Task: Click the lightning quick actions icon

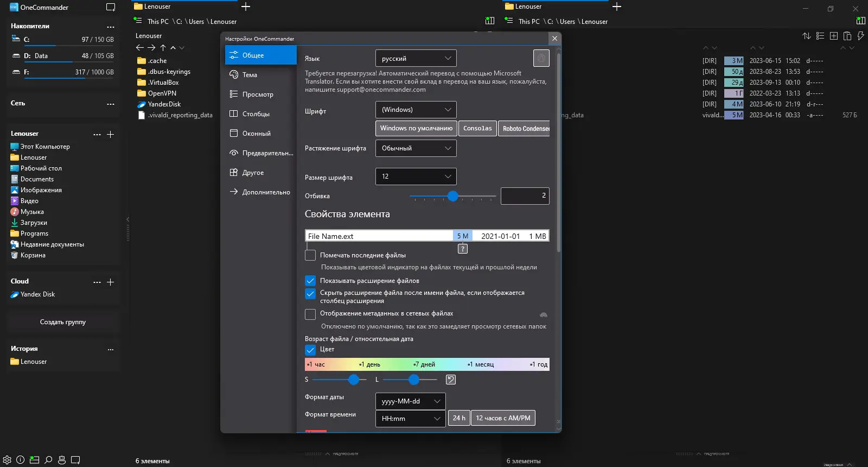Action: 860,36
